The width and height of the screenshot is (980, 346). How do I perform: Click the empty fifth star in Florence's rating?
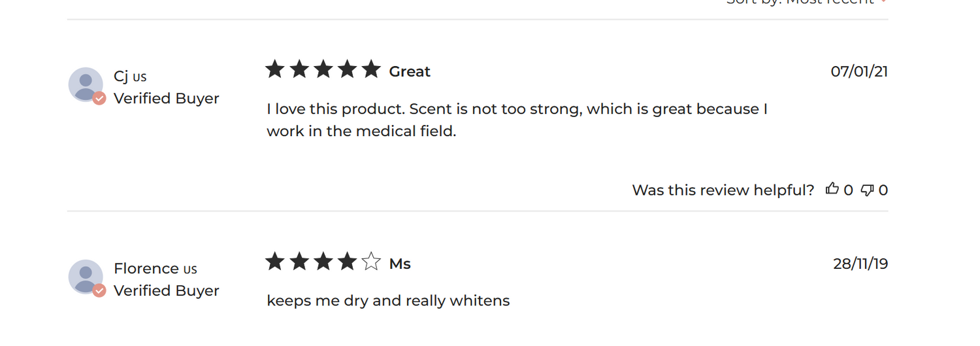[x=371, y=262]
